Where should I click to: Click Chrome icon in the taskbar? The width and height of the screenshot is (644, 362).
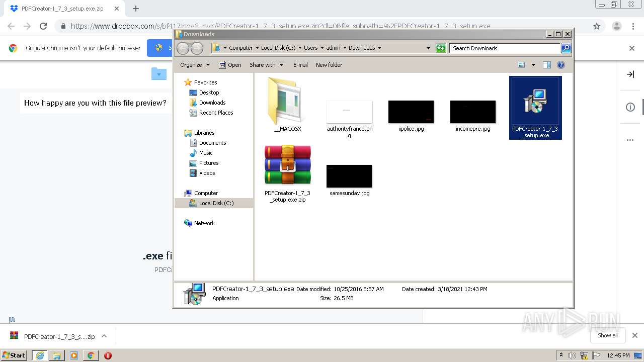pos(91,355)
